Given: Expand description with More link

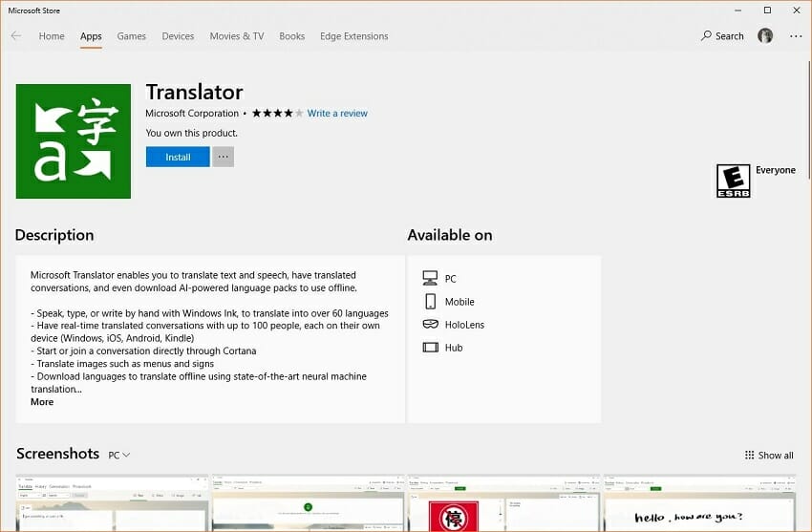Looking at the screenshot, I should [42, 402].
